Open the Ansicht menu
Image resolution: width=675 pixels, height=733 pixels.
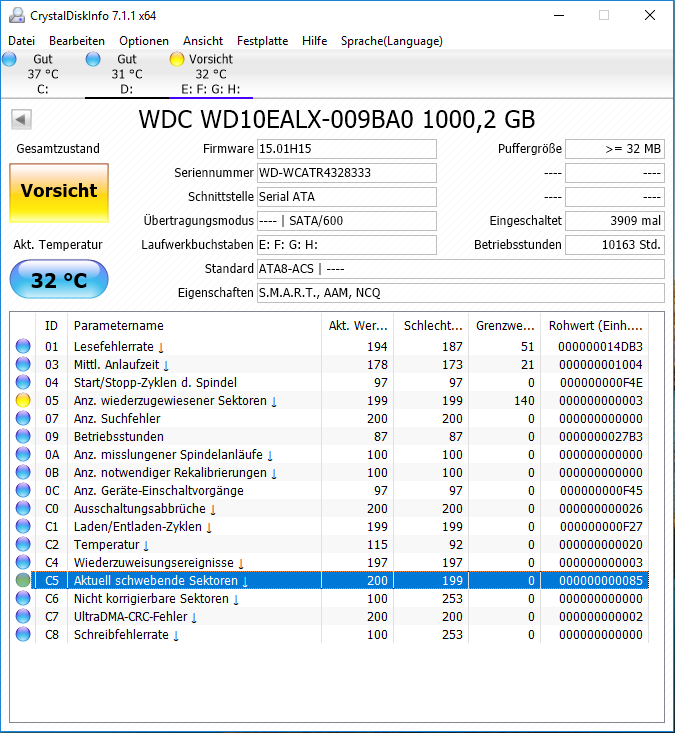[x=203, y=41]
